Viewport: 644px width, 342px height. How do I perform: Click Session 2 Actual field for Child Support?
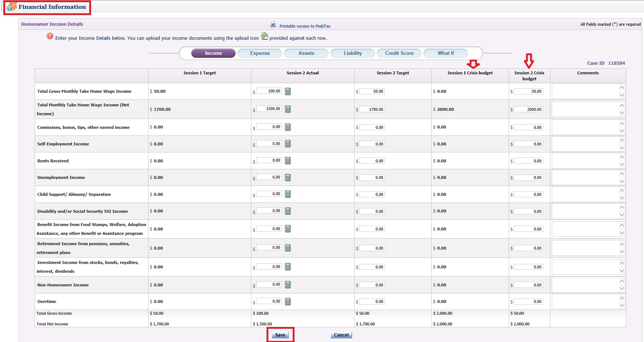[269, 194]
